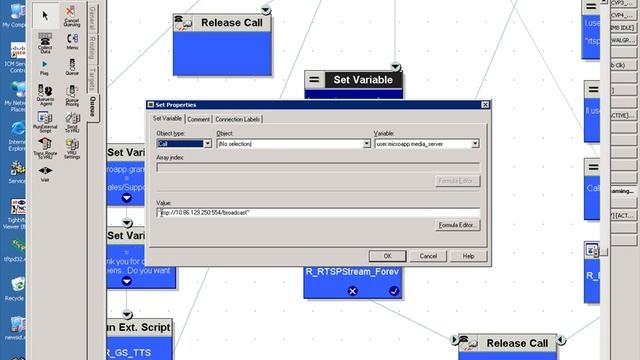The width and height of the screenshot is (640, 360).
Task: Pick the Send To VRU node tool
Action: coord(72,122)
